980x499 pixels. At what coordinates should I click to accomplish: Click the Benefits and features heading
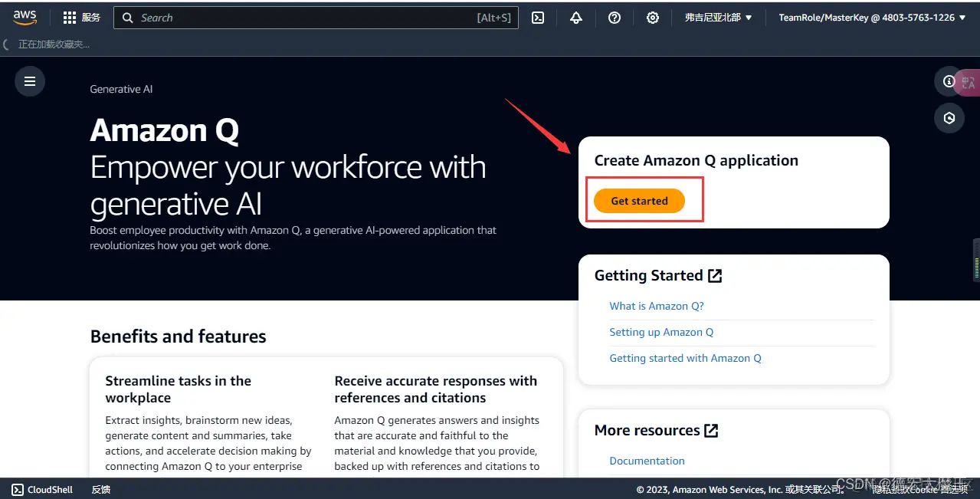[179, 336]
